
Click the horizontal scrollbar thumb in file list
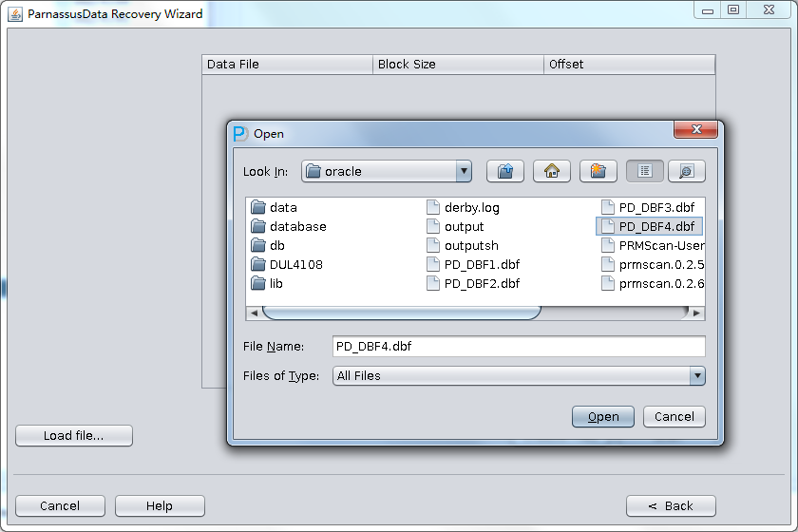point(402,313)
